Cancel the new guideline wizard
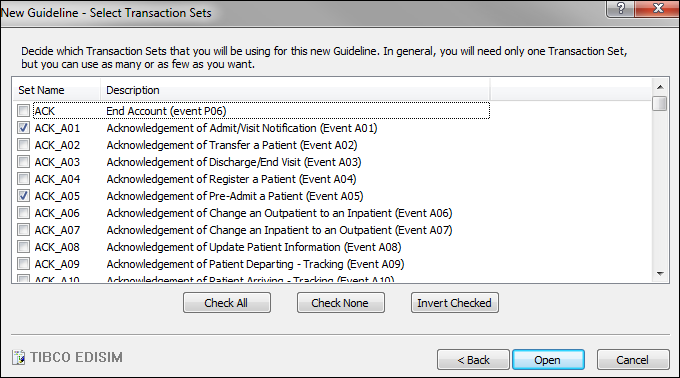Image resolution: width=680 pixels, height=378 pixels. [633, 360]
